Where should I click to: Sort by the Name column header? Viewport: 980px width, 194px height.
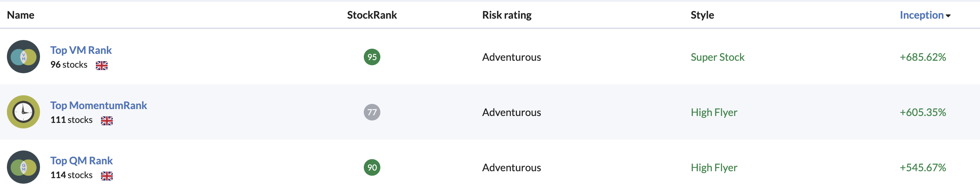pyautogui.click(x=21, y=15)
